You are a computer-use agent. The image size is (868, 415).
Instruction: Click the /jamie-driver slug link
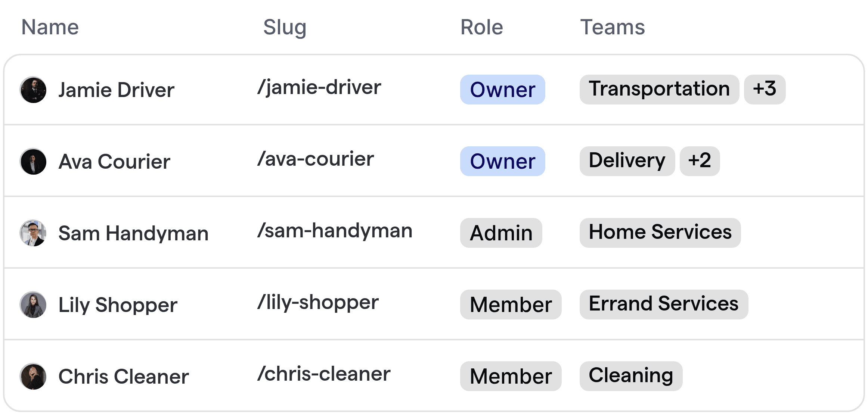[319, 87]
